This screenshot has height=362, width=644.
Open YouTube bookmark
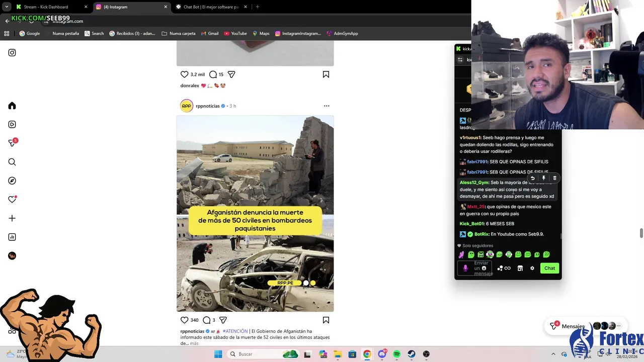coord(235,34)
